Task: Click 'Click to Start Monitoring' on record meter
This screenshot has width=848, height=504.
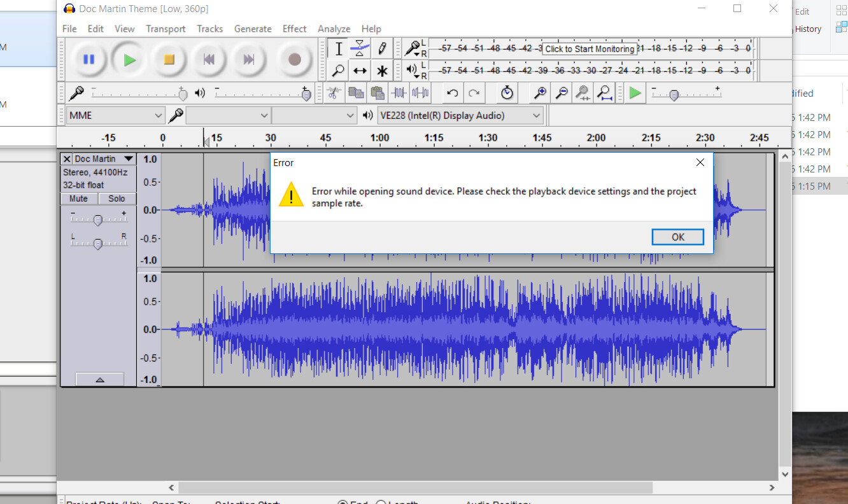Action: pos(590,49)
